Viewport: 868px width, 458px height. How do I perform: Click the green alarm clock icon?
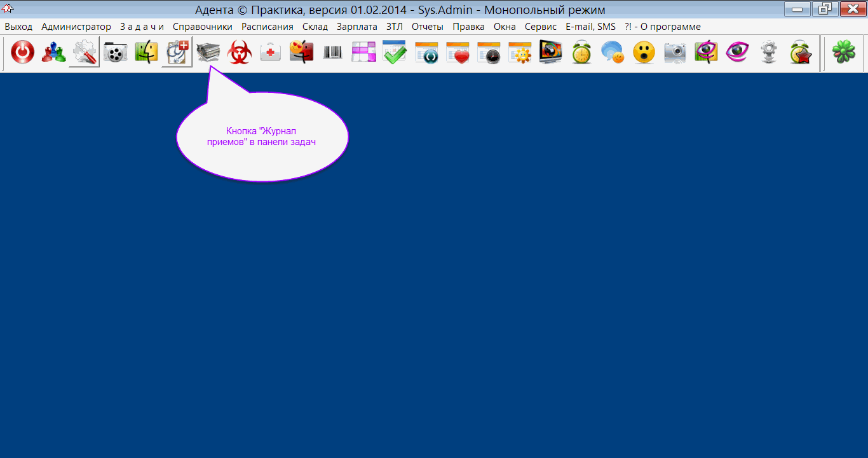point(581,52)
